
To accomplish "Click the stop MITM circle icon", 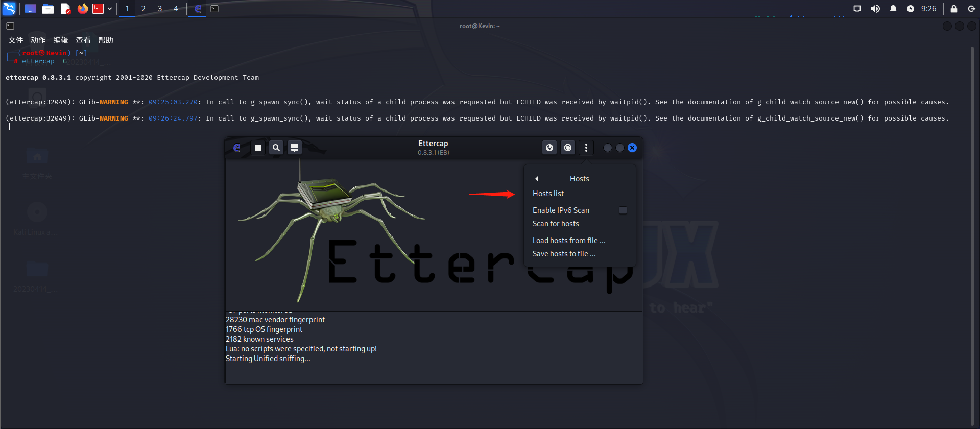I will point(568,148).
